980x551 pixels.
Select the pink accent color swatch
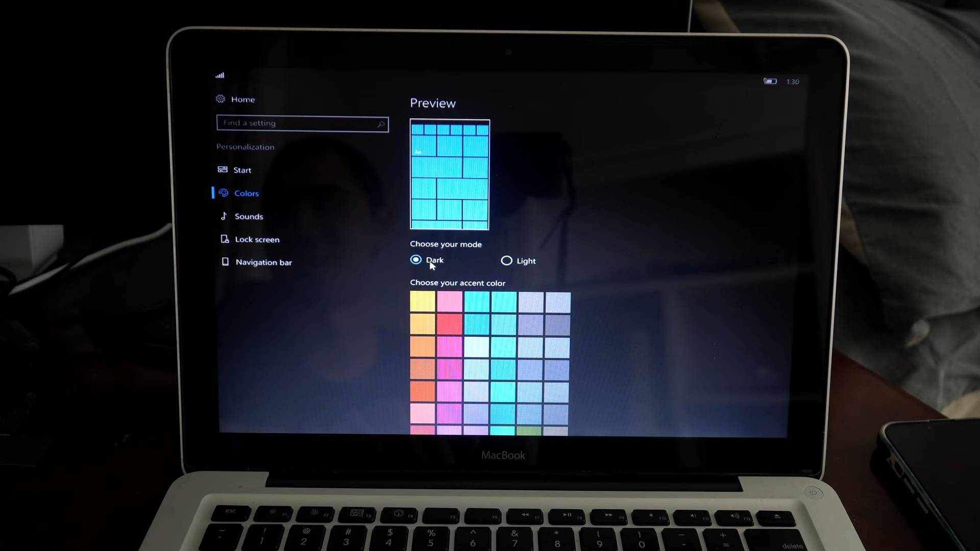(x=450, y=302)
